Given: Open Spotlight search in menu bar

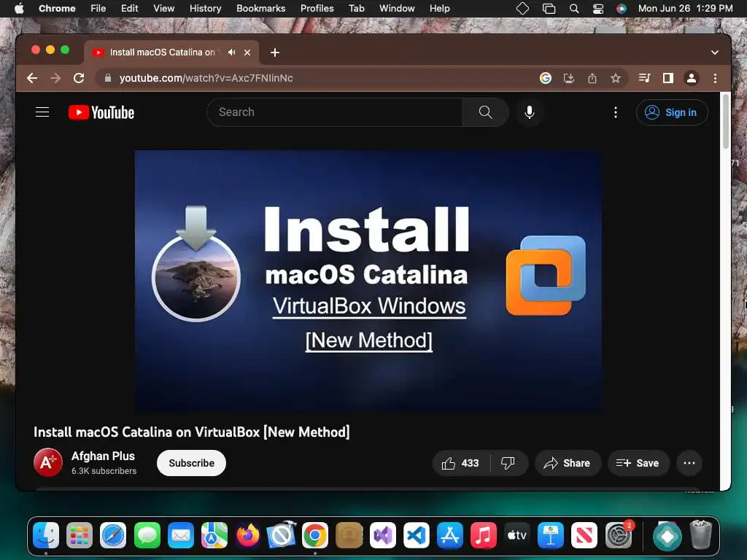Looking at the screenshot, I should 574,9.
